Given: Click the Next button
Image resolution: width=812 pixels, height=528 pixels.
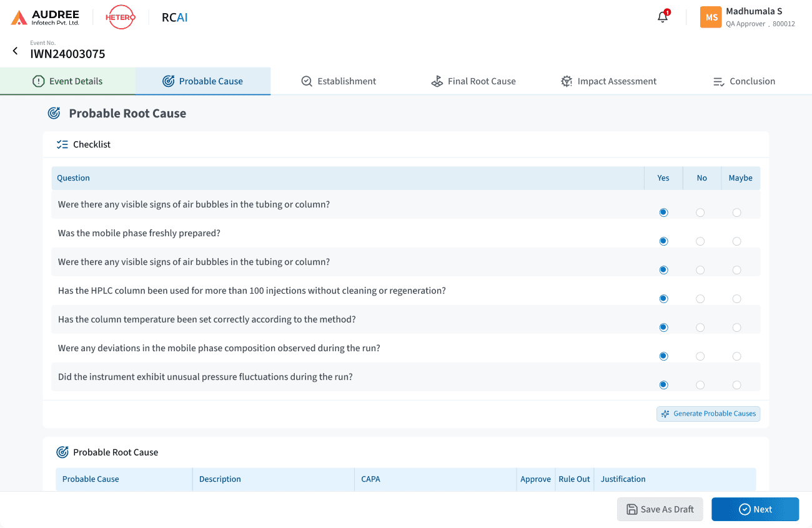Looking at the screenshot, I should click(x=755, y=509).
